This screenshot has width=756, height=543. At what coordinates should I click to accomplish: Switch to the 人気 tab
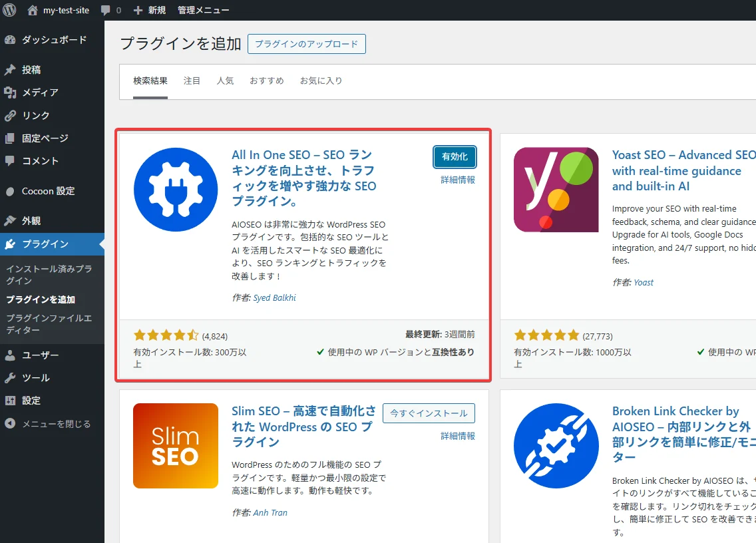tap(225, 81)
